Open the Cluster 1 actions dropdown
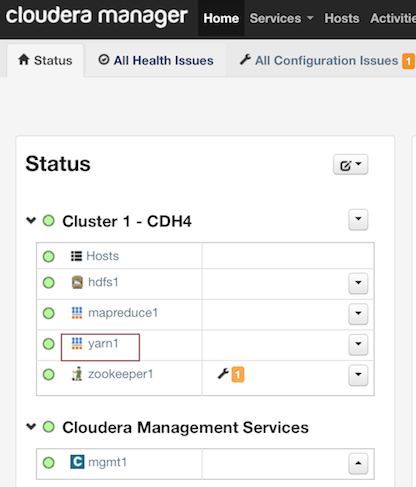This screenshot has width=416, height=487. click(x=358, y=220)
